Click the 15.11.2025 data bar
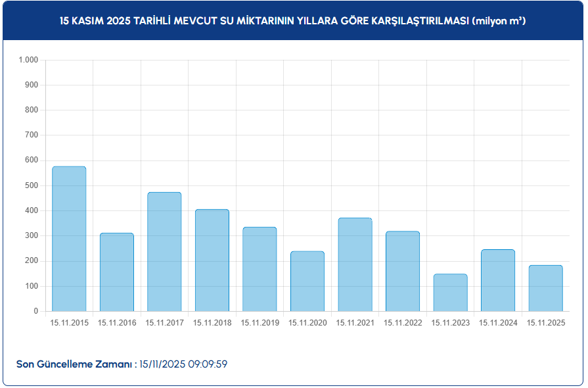The image size is (588, 388). point(545,288)
